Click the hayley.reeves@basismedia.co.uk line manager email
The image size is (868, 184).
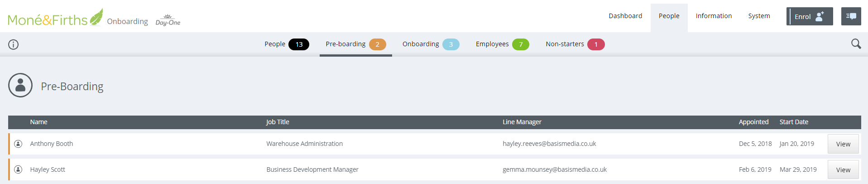(x=549, y=144)
